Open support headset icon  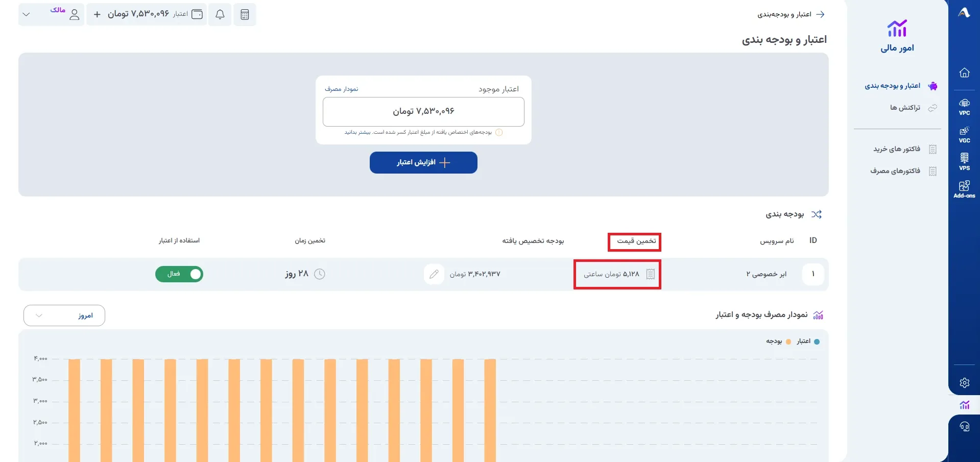pyautogui.click(x=964, y=427)
